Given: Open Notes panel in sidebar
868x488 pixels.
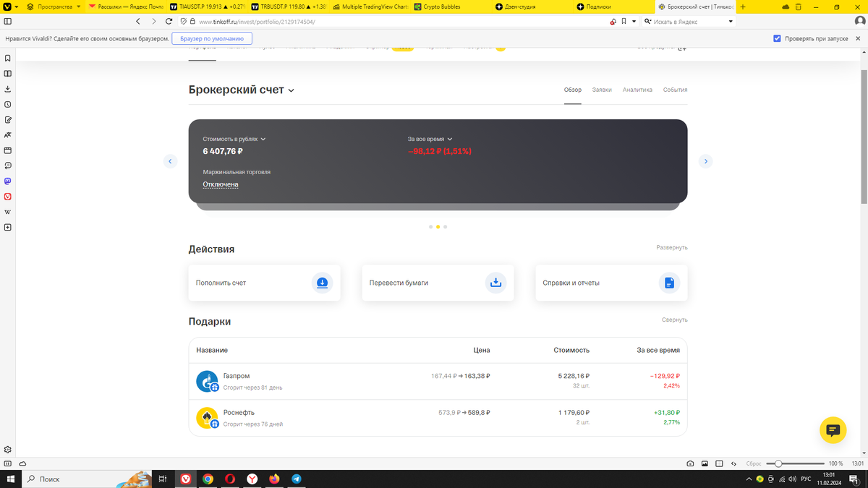Looking at the screenshot, I should (8, 120).
